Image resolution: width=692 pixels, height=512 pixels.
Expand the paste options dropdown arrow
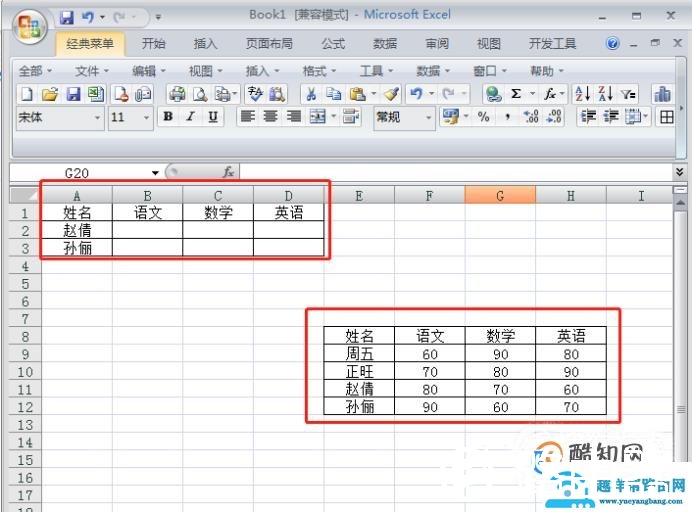click(374, 94)
